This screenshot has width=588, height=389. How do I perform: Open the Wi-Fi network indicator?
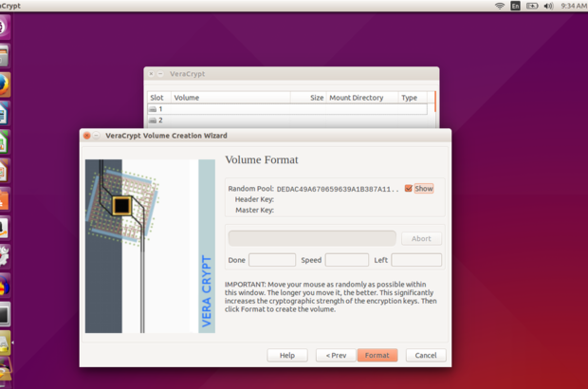coord(500,6)
